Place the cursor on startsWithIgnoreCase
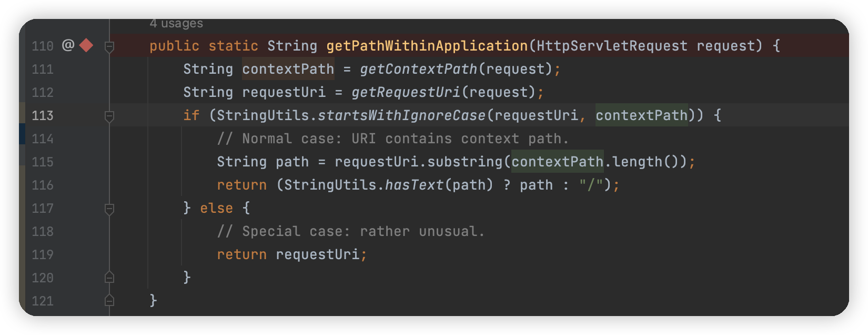The height and width of the screenshot is (335, 868). point(401,116)
